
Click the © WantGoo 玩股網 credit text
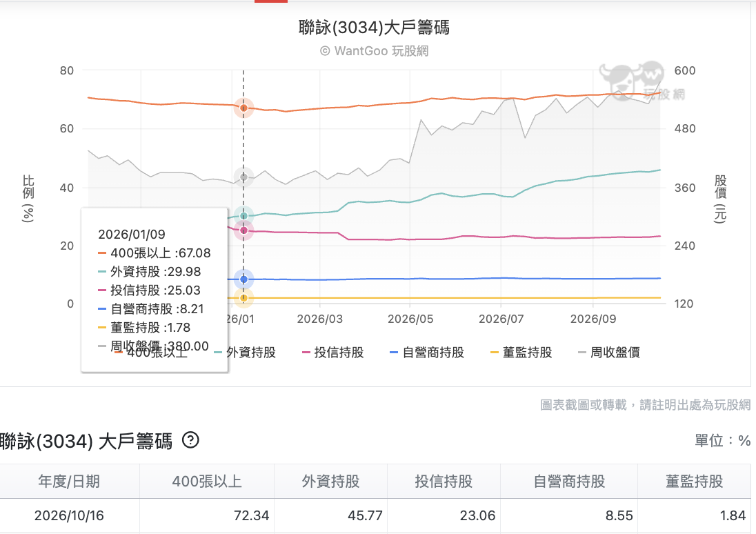pyautogui.click(x=374, y=50)
